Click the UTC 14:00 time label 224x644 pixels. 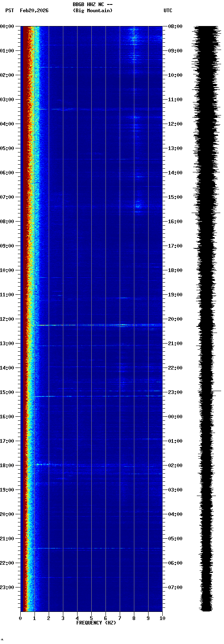pos(175,173)
